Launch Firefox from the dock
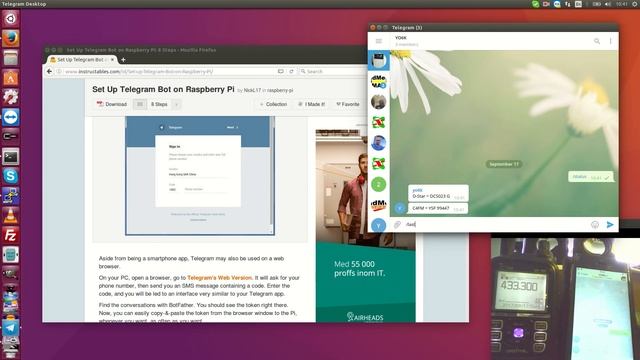Image resolution: width=640 pixels, height=360 pixels. click(11, 39)
